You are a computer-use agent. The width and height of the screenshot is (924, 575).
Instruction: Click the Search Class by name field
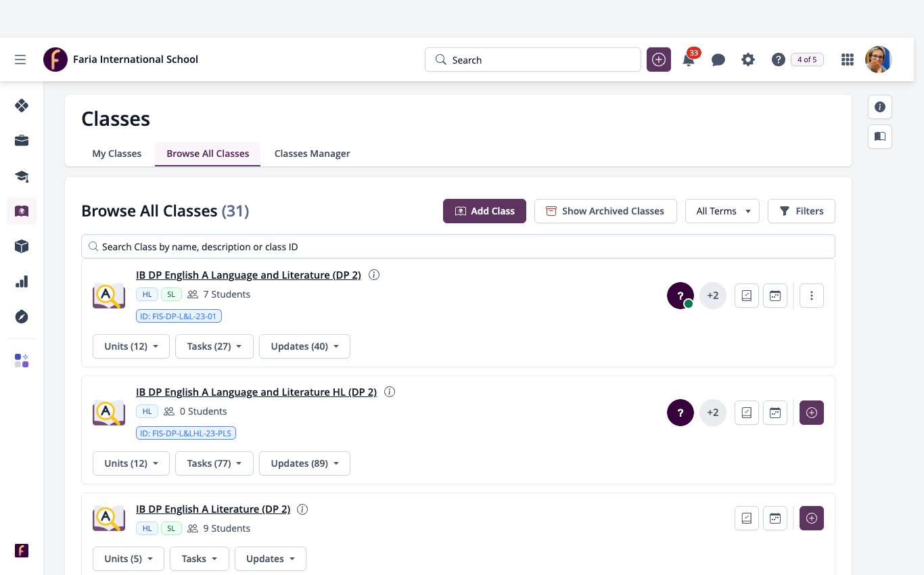458,247
